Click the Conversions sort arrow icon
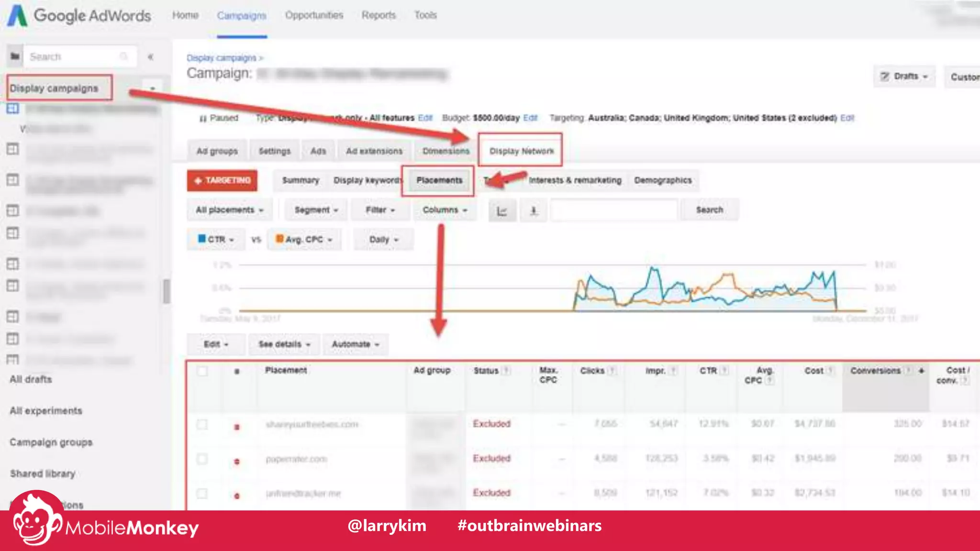 coord(921,371)
